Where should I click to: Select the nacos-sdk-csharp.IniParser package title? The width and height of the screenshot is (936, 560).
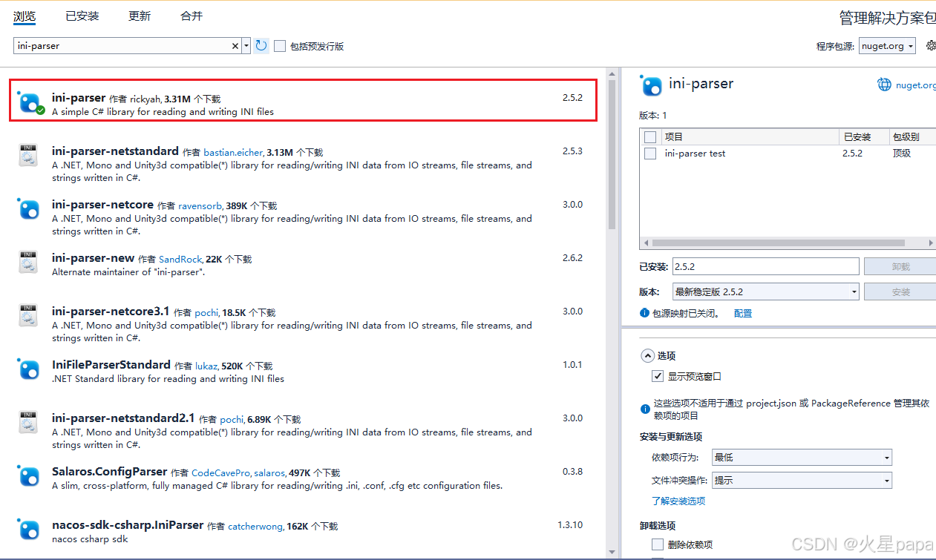tap(128, 525)
